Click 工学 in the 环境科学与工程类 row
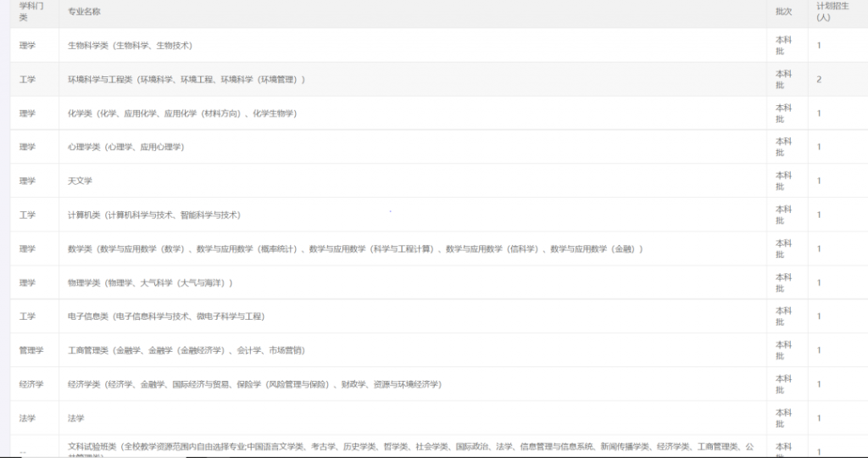 pos(27,79)
